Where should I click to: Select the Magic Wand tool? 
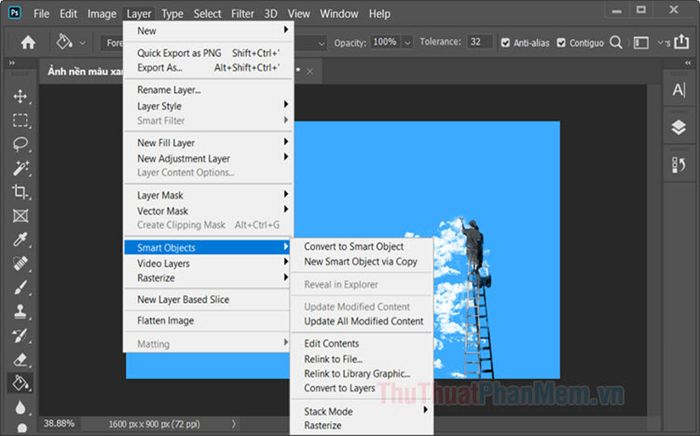tap(20, 168)
